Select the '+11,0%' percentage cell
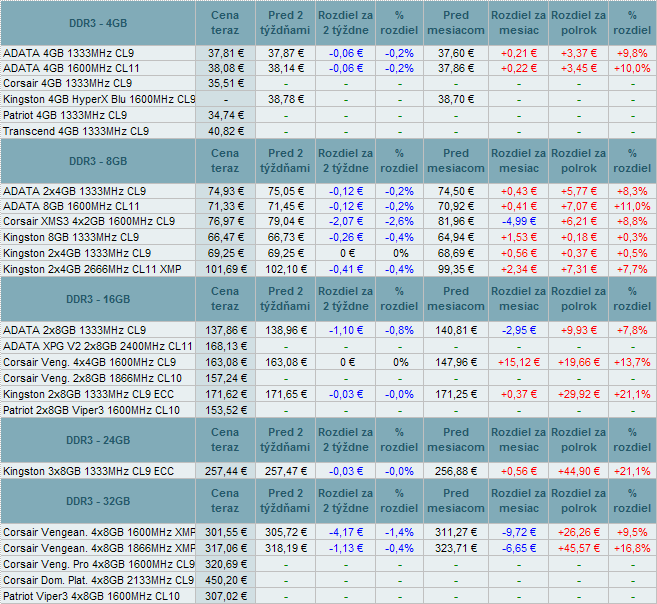Image resolution: width=657 pixels, height=604 pixels. pos(632,206)
